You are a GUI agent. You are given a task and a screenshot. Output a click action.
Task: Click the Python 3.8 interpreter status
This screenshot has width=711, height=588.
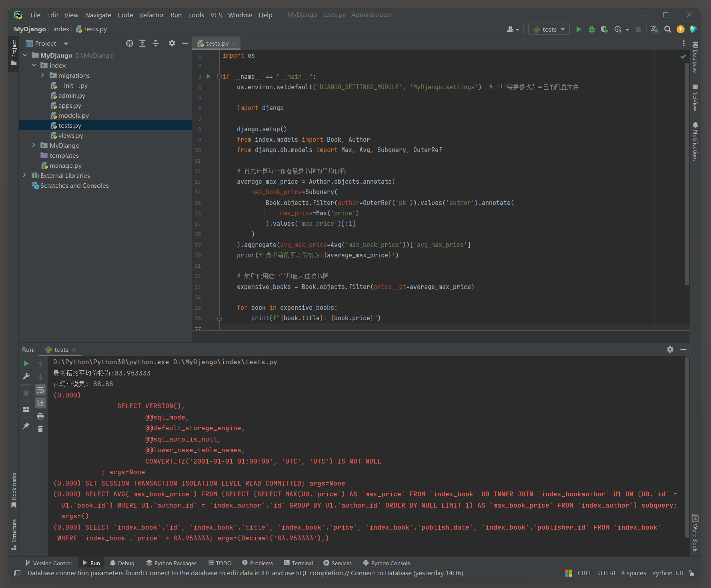[667, 573]
